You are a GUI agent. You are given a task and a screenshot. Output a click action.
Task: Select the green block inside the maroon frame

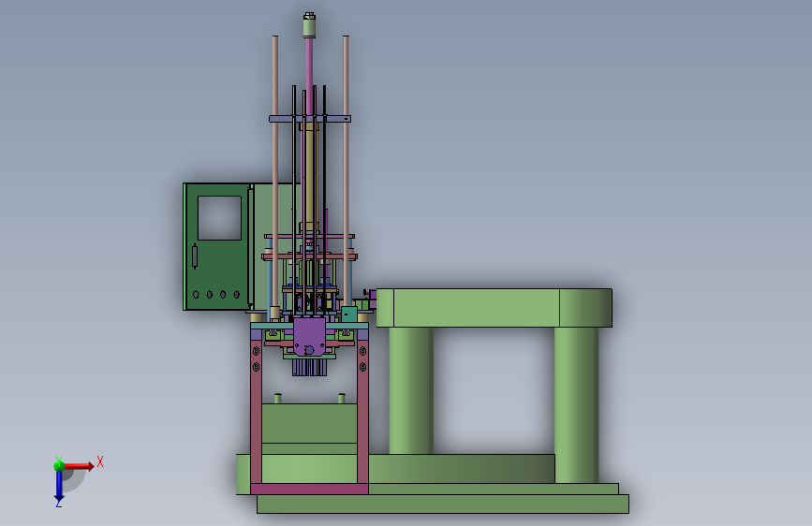[x=309, y=423]
